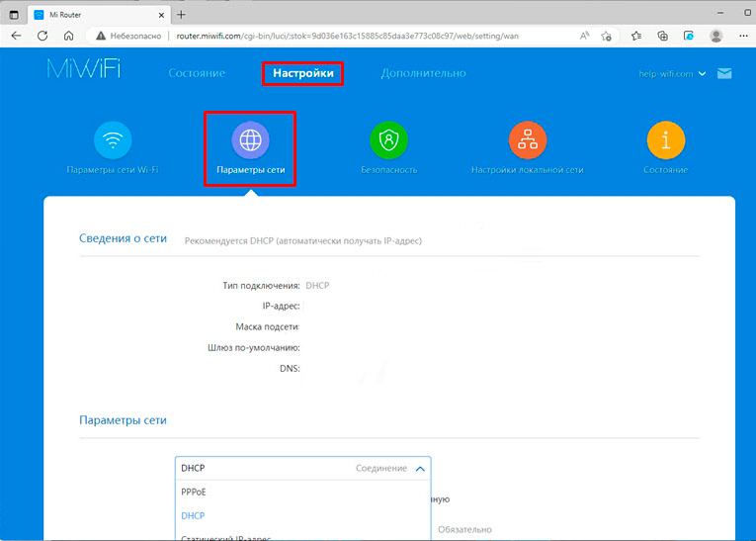The image size is (756, 541).
Task: Switch to Состояние top menu tab
Action: (x=197, y=73)
